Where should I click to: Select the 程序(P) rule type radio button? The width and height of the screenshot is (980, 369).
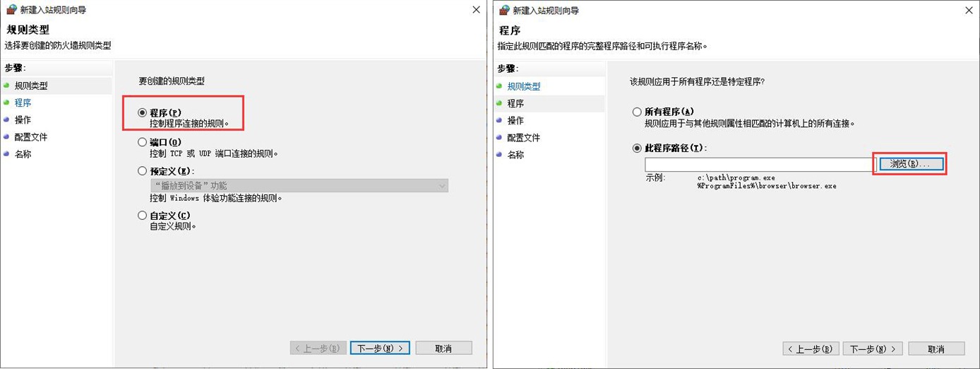pos(143,112)
